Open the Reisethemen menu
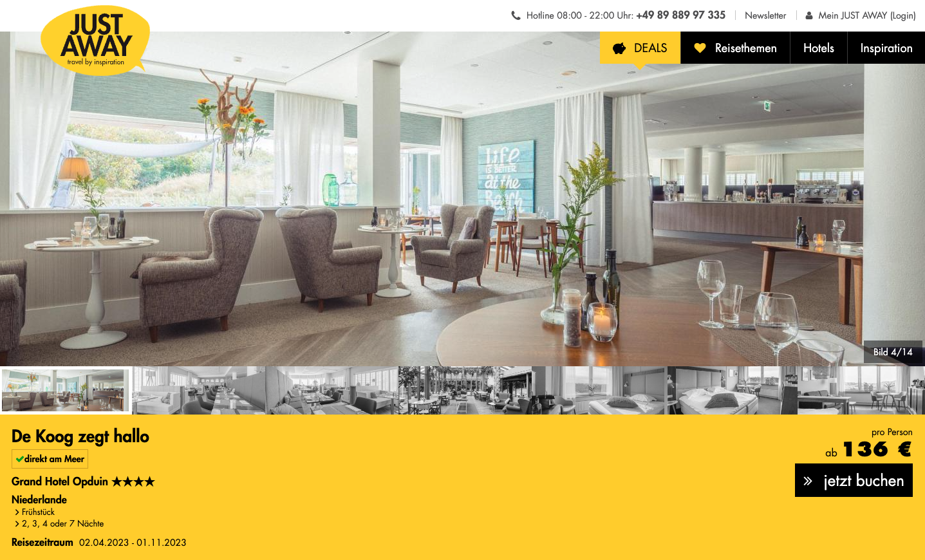Viewport: 925px width, 560px height. point(735,48)
